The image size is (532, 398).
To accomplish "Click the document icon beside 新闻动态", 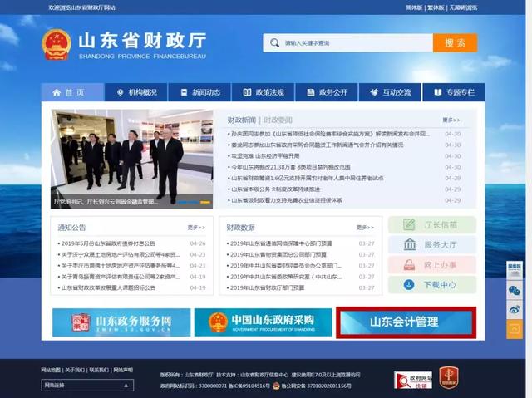I will click(184, 92).
